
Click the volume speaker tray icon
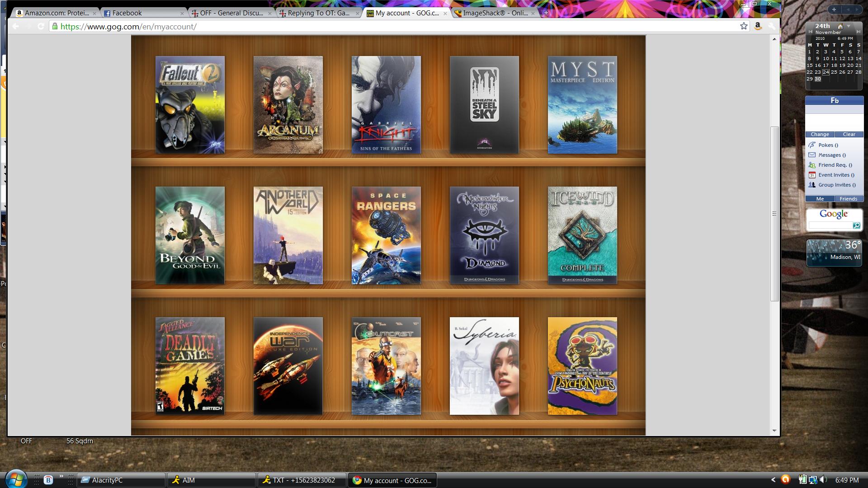[823, 480]
